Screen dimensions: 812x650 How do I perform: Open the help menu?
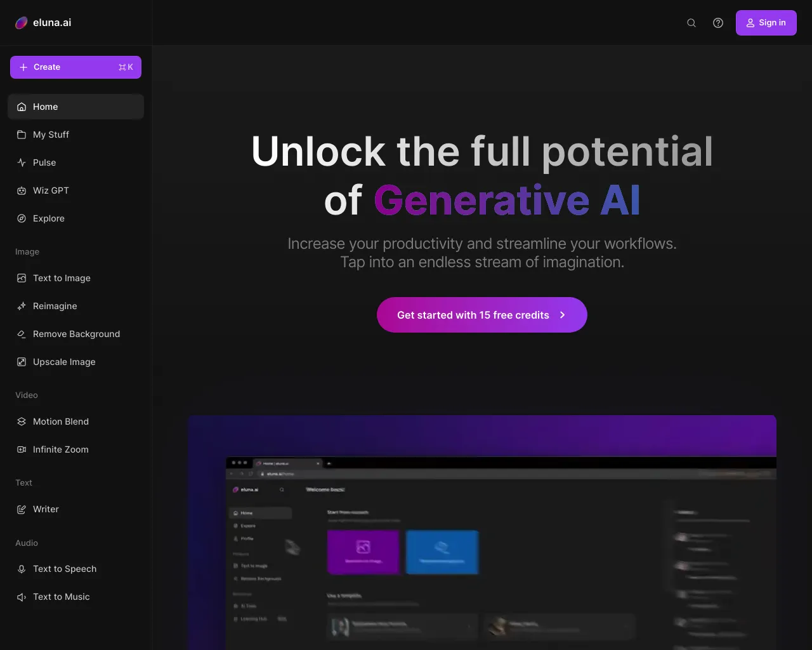tap(717, 22)
